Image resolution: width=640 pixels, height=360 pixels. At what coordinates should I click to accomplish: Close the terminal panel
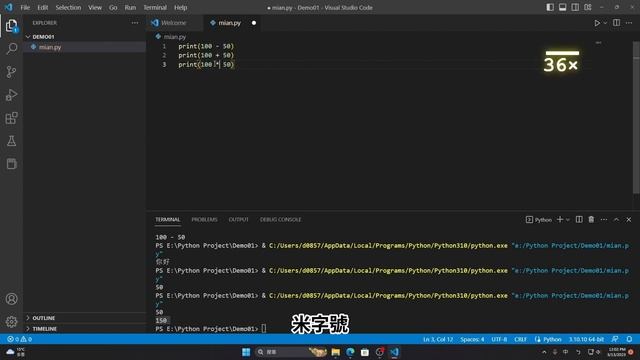point(629,220)
